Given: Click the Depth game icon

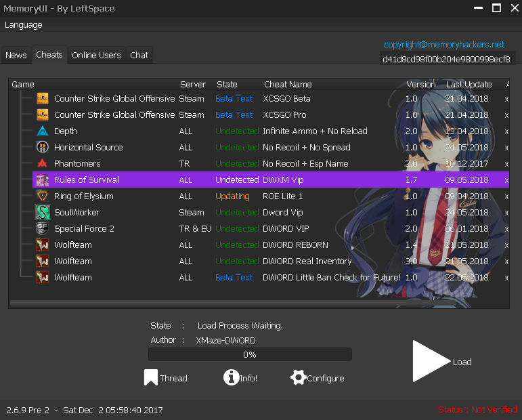Looking at the screenshot, I should click(42, 131).
